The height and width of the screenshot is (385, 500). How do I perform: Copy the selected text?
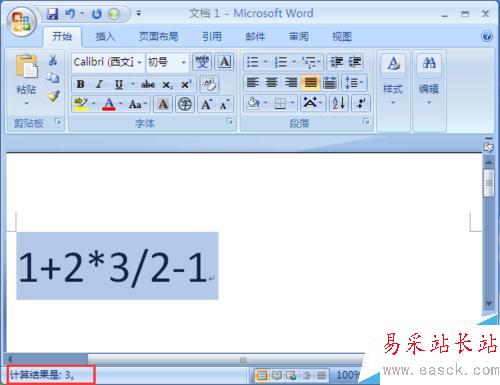tap(53, 78)
